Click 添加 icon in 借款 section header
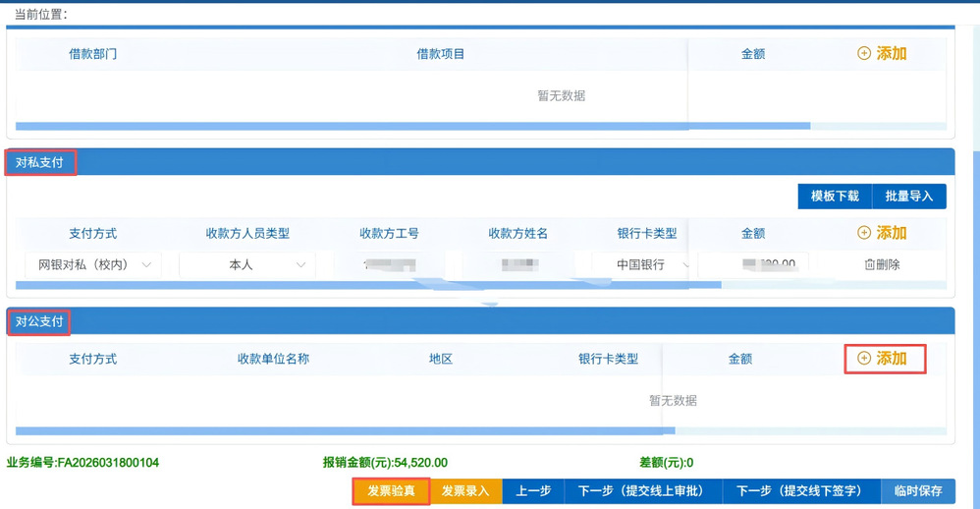 tap(864, 54)
